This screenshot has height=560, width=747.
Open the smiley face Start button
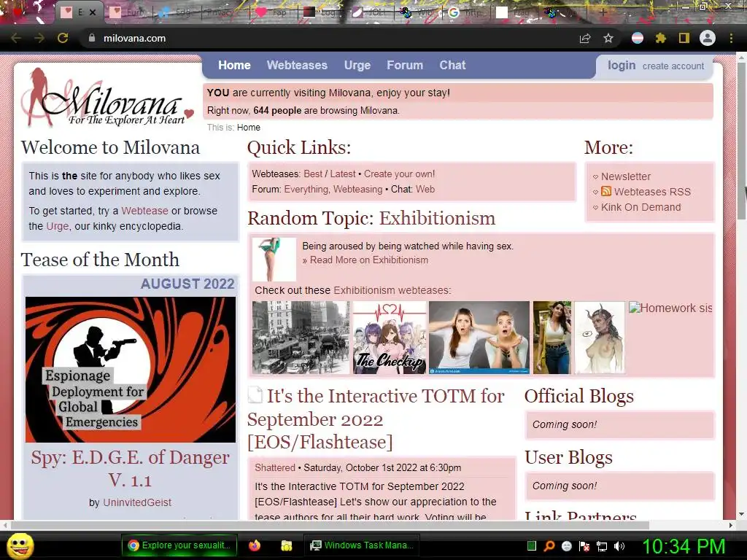pos(20,545)
